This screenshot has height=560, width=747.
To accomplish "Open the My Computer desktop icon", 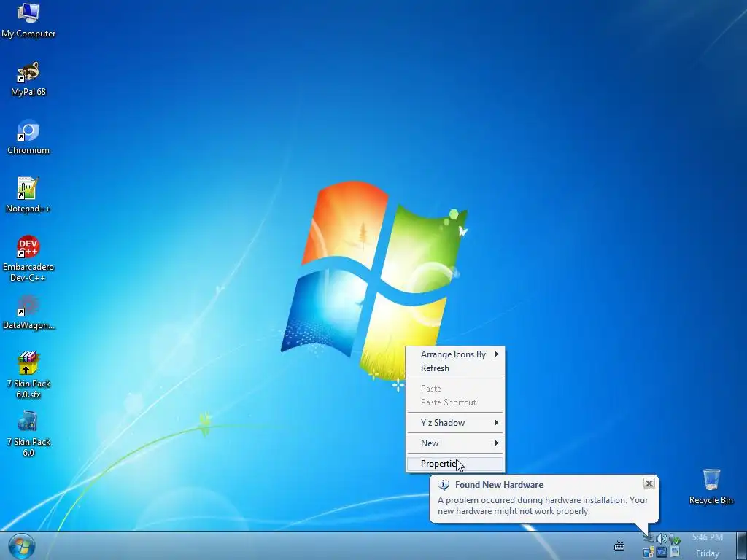I will coord(28,20).
